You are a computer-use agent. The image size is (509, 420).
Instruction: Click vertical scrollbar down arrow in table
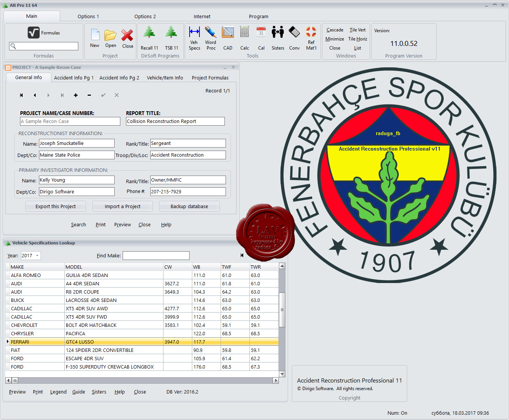(282, 374)
